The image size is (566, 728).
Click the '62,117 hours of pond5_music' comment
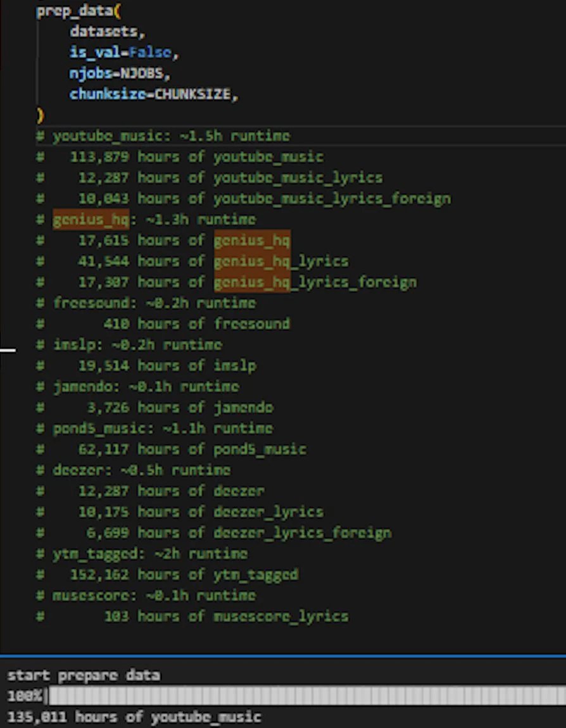(172, 449)
